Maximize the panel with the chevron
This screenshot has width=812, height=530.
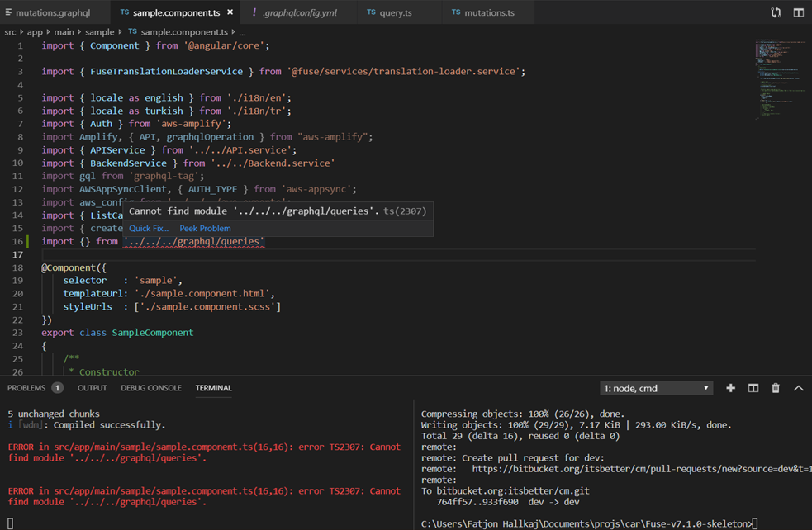pyautogui.click(x=797, y=388)
